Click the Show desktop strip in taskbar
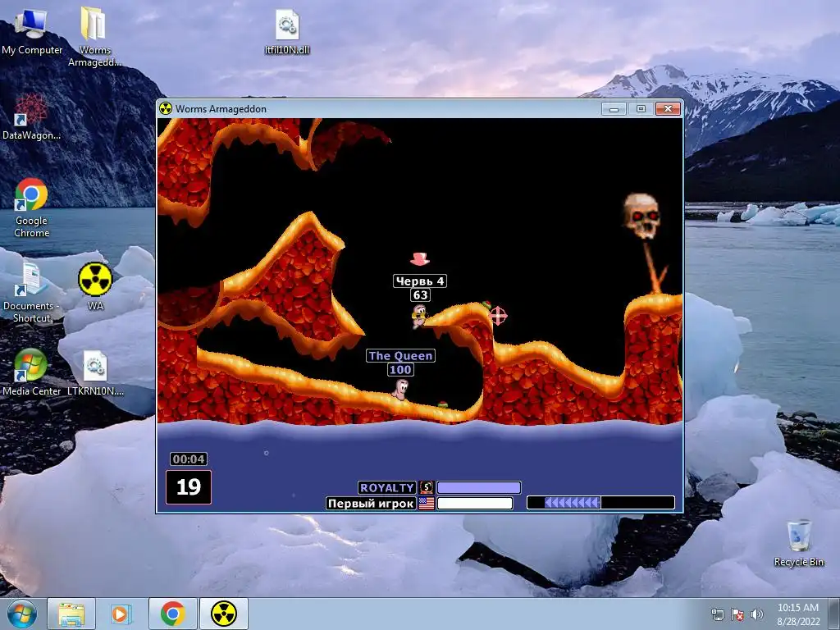Screen dimensions: 840x630 835,614
